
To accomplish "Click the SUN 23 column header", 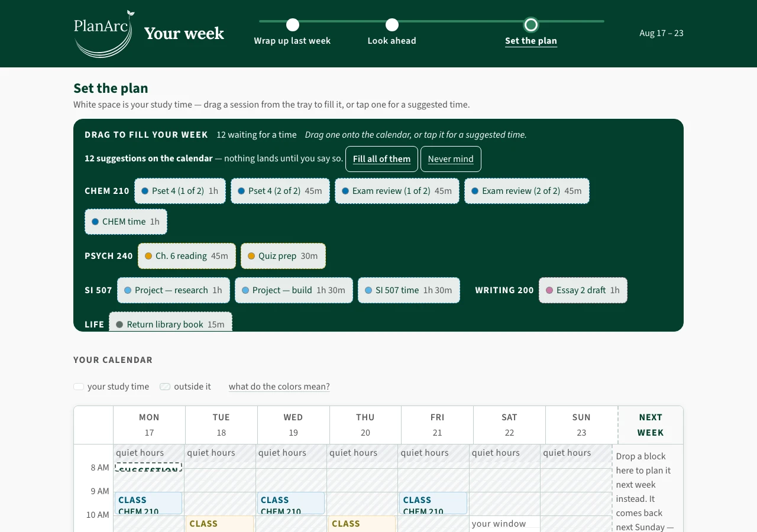I will [582, 425].
